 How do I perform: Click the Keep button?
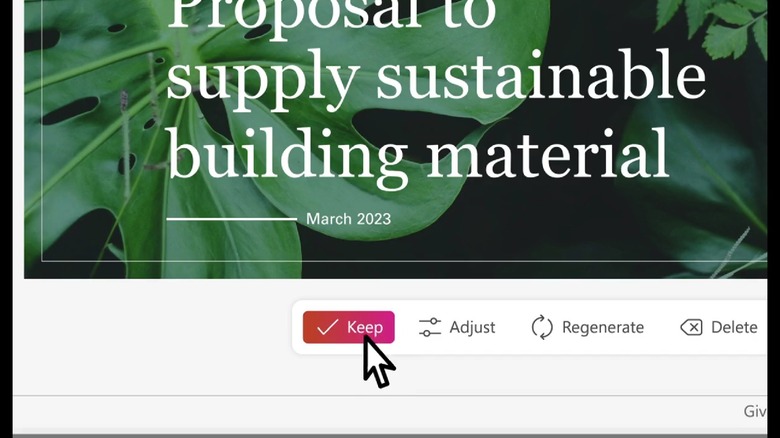click(x=348, y=327)
